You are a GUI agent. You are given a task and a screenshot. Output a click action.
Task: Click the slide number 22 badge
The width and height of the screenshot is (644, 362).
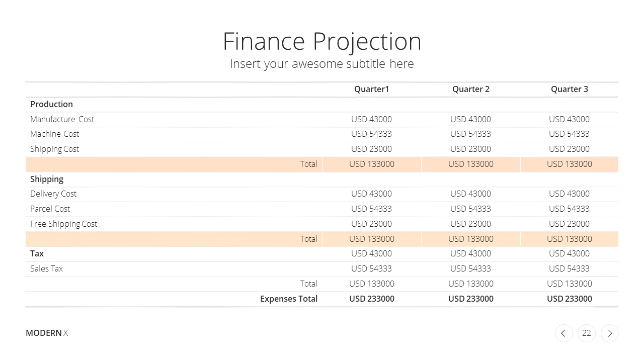(587, 333)
